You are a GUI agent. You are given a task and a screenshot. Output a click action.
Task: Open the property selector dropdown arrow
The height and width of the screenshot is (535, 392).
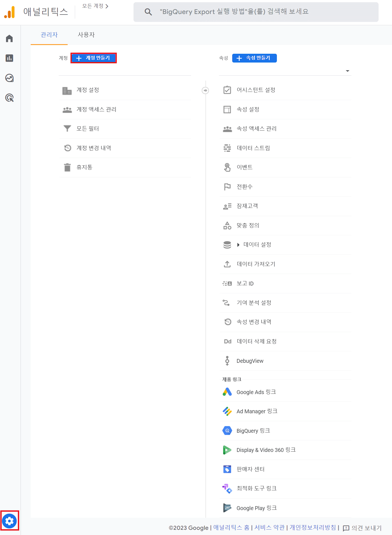[347, 71]
